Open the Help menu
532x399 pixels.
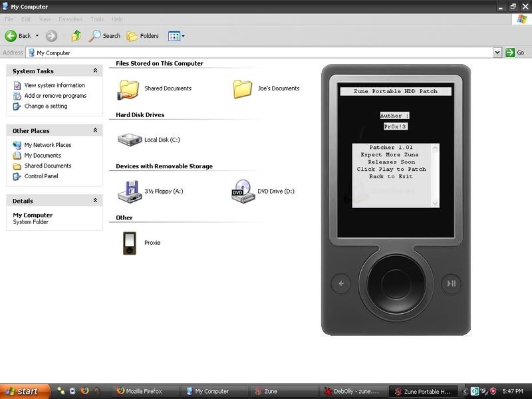coord(117,19)
